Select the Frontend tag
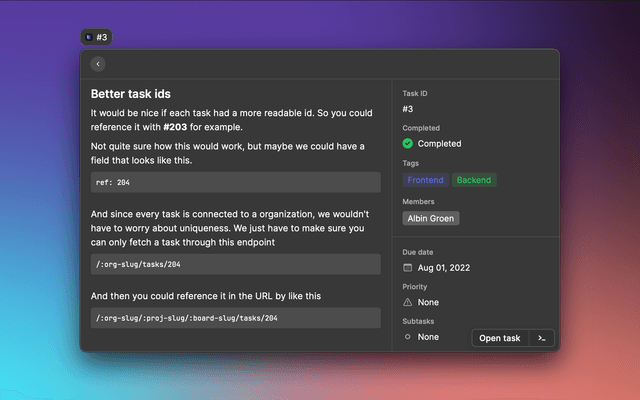This screenshot has height=400, width=640. (426, 181)
